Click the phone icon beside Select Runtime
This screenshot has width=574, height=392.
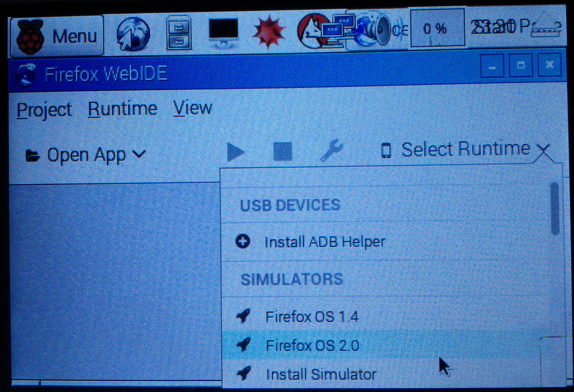(x=386, y=150)
